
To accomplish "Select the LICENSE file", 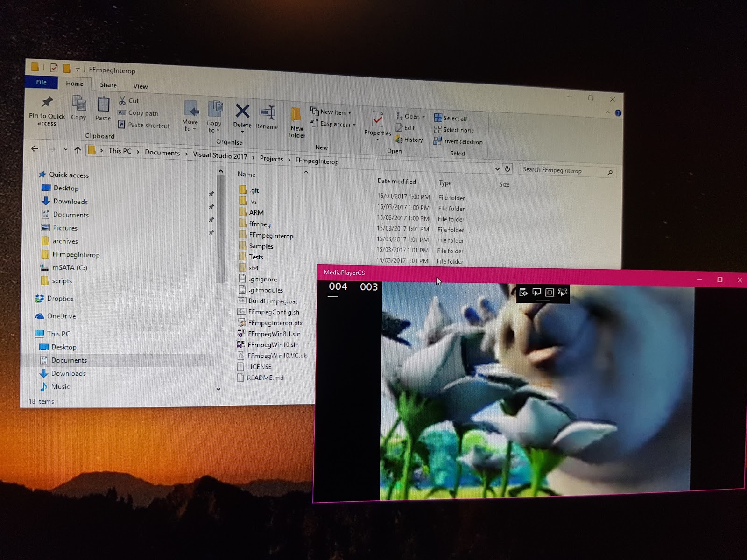I will pyautogui.click(x=254, y=366).
